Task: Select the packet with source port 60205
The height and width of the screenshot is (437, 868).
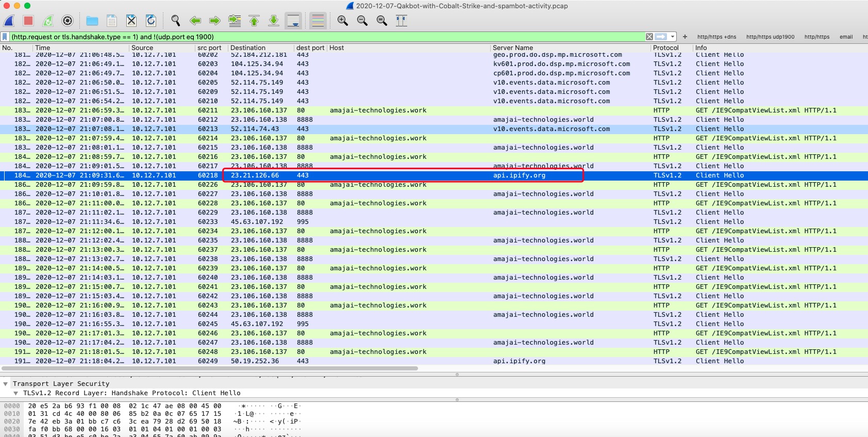Action: [434, 83]
